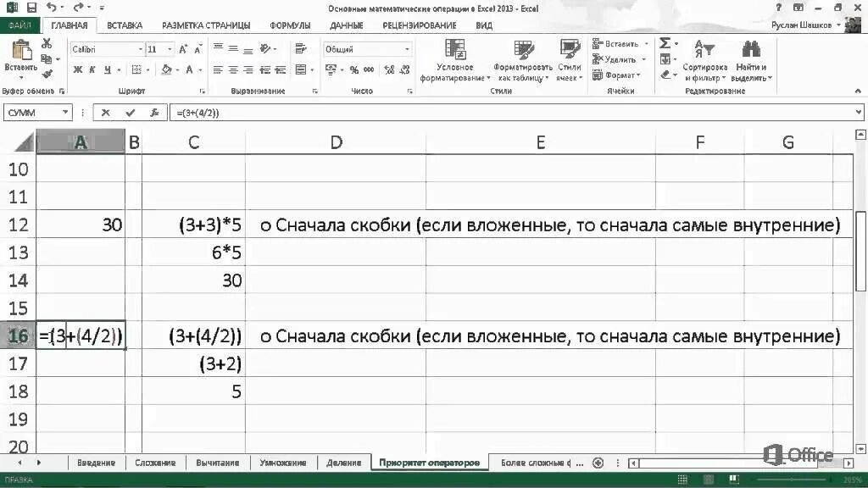Viewport: 868px width, 488px height.
Task: Open Сортировка и фильтр menu
Action: click(x=704, y=61)
